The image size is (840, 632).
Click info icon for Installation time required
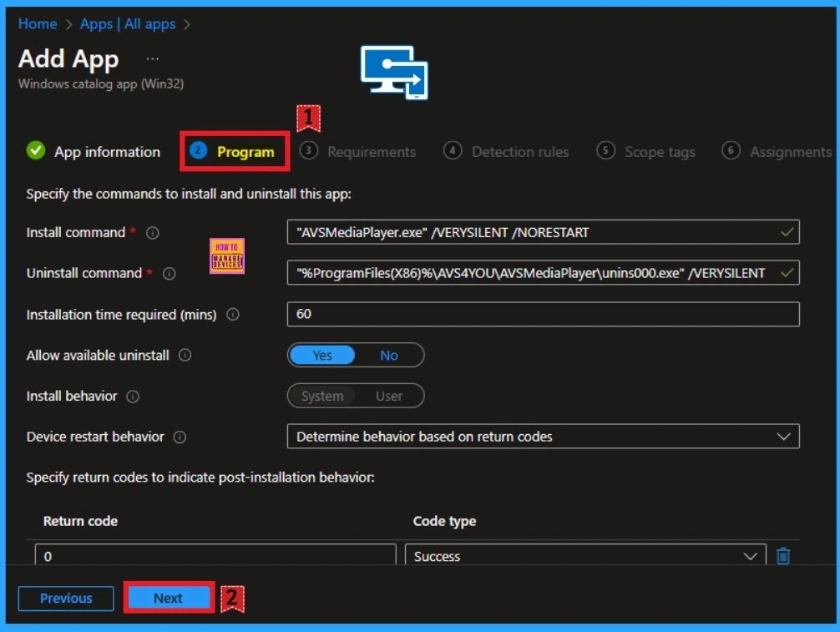232,315
